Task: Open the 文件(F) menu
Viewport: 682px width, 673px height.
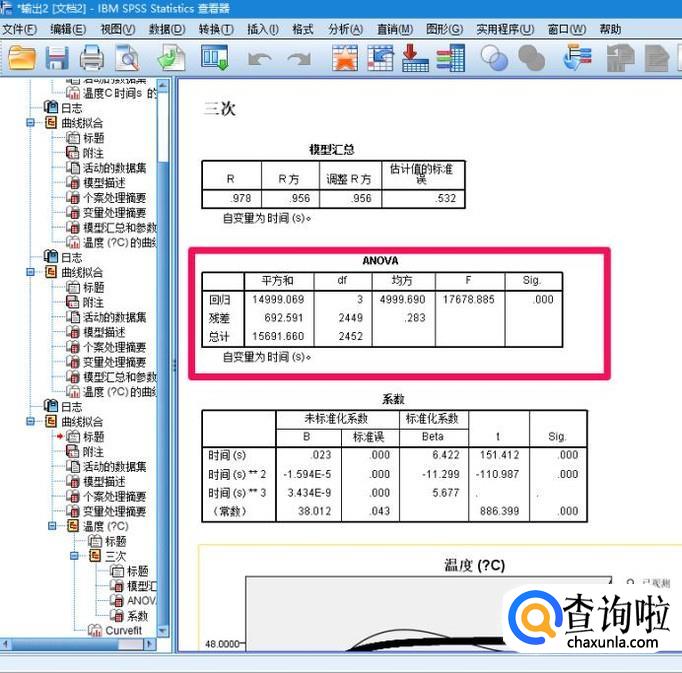Action: 19,30
